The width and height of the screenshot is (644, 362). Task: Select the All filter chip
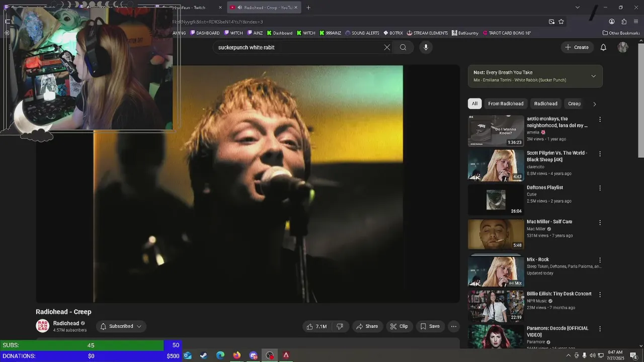point(474,104)
